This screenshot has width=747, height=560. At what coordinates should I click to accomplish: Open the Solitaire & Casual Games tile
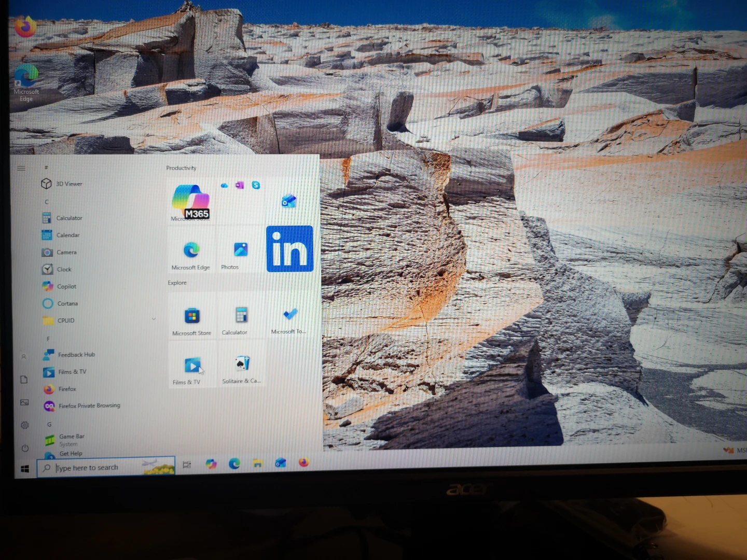click(241, 363)
